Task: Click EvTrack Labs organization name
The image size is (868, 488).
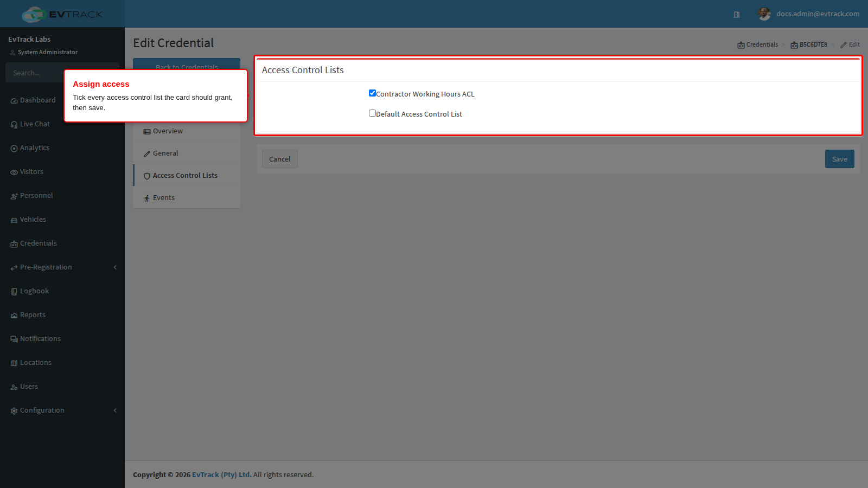Action: 29,39
